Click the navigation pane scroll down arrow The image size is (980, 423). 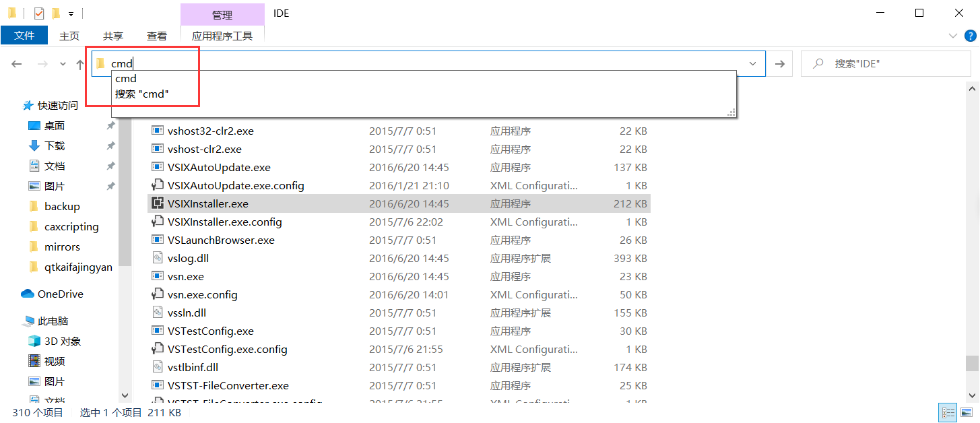tap(125, 396)
